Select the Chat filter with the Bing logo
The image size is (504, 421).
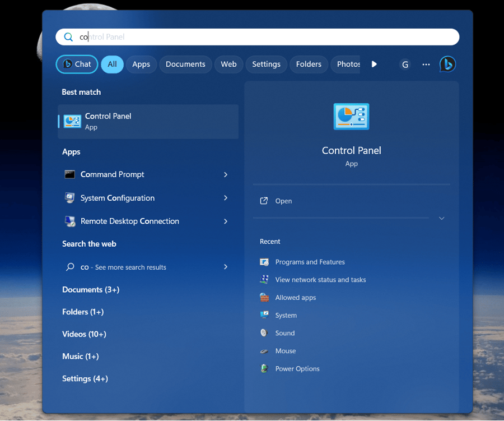coord(77,64)
